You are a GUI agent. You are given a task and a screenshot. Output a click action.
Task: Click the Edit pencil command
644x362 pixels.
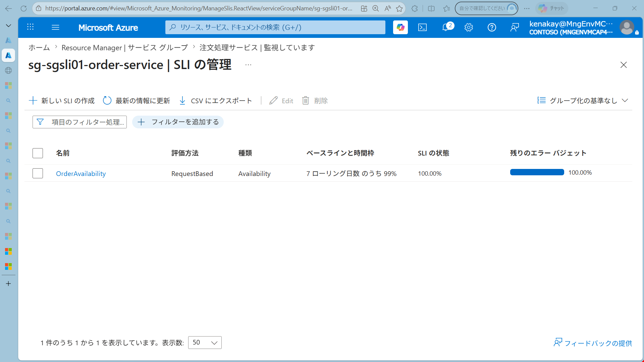click(281, 101)
